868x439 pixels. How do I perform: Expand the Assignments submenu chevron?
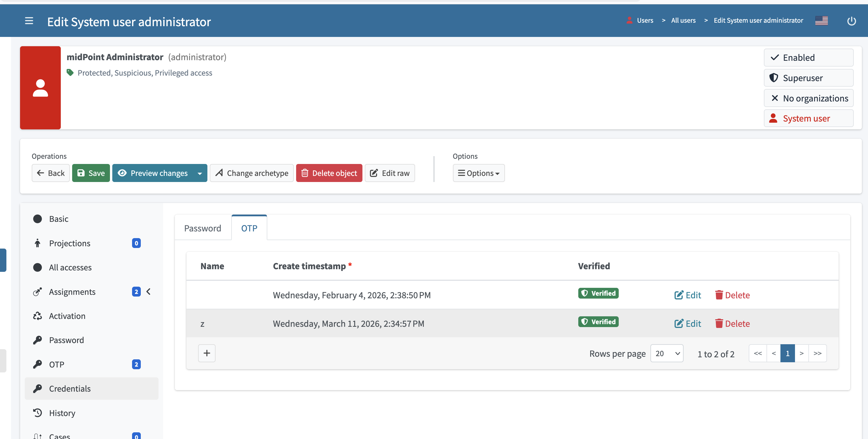pos(149,292)
